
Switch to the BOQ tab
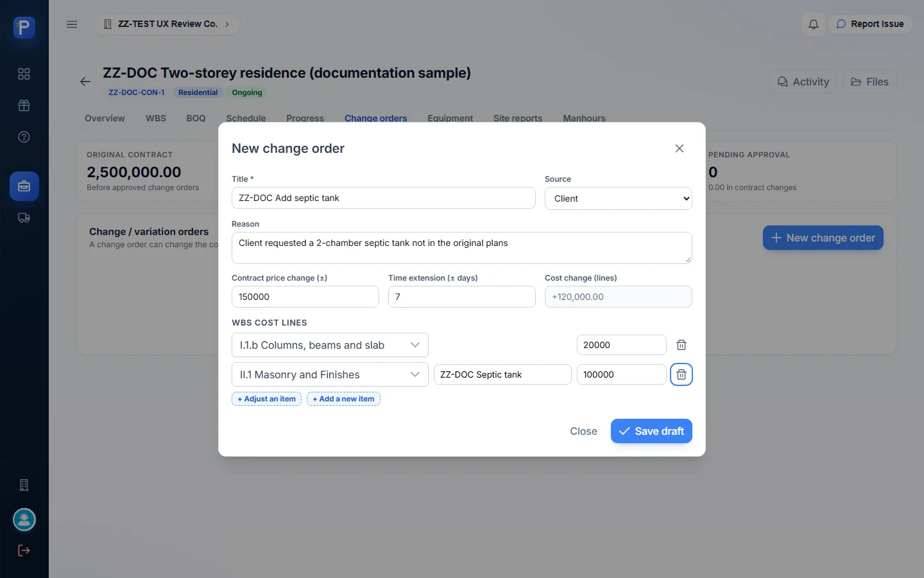(196, 118)
